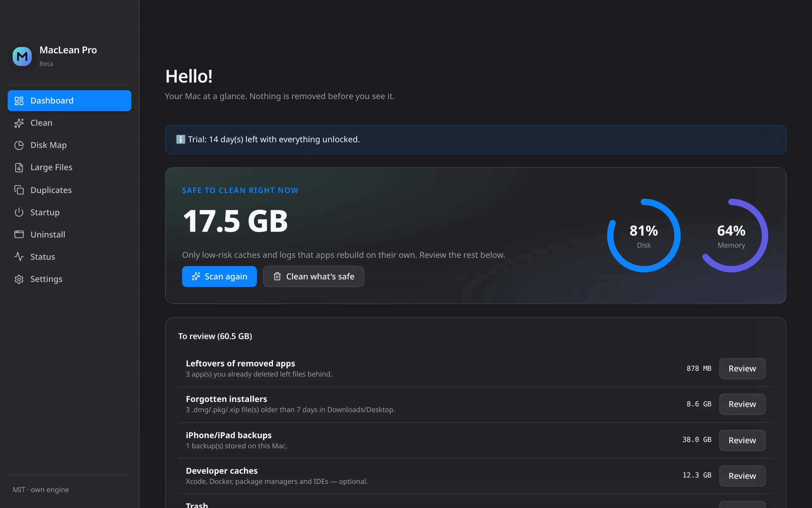View the Status label in sidebar

pyautogui.click(x=43, y=257)
